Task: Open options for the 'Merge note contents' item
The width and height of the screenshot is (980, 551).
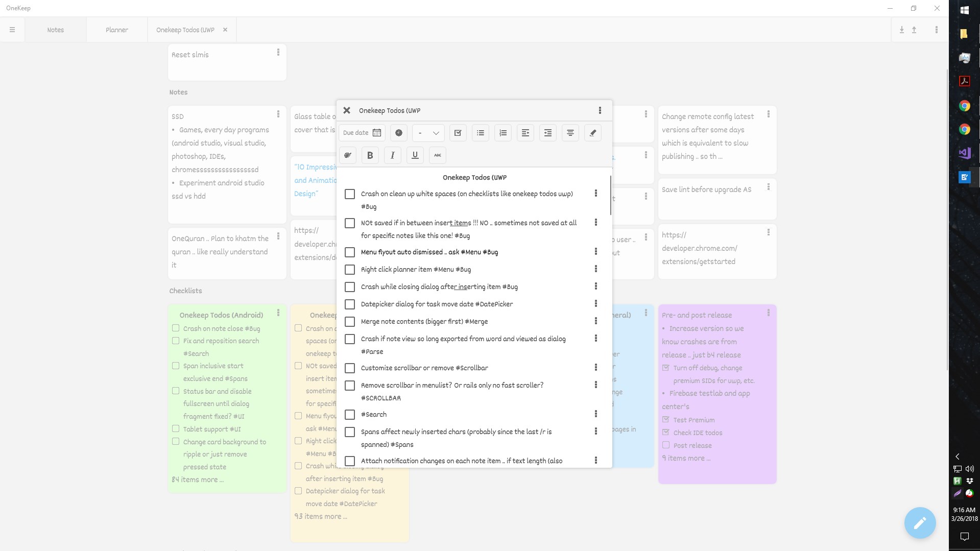Action: (x=596, y=321)
